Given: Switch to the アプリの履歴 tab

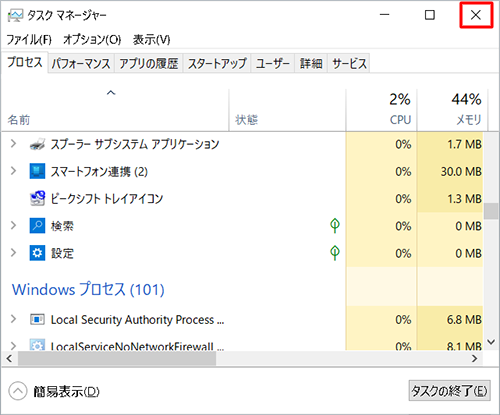Looking at the screenshot, I should click(149, 63).
